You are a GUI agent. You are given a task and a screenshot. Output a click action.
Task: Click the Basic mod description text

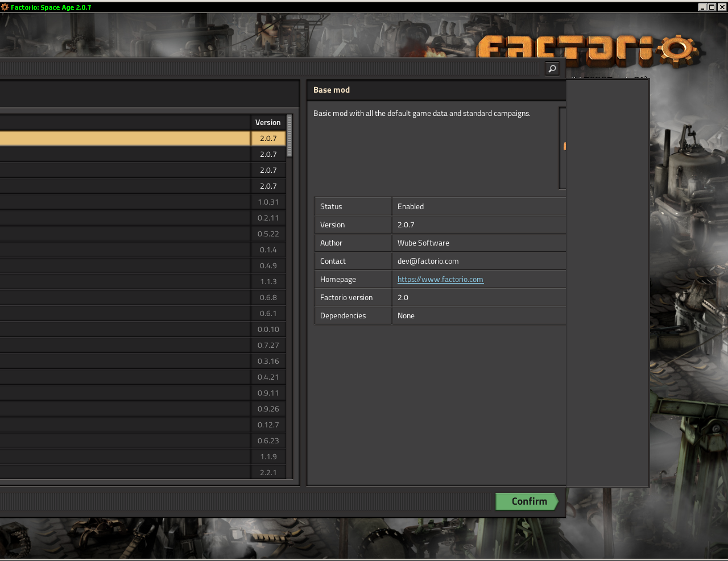tap(422, 113)
